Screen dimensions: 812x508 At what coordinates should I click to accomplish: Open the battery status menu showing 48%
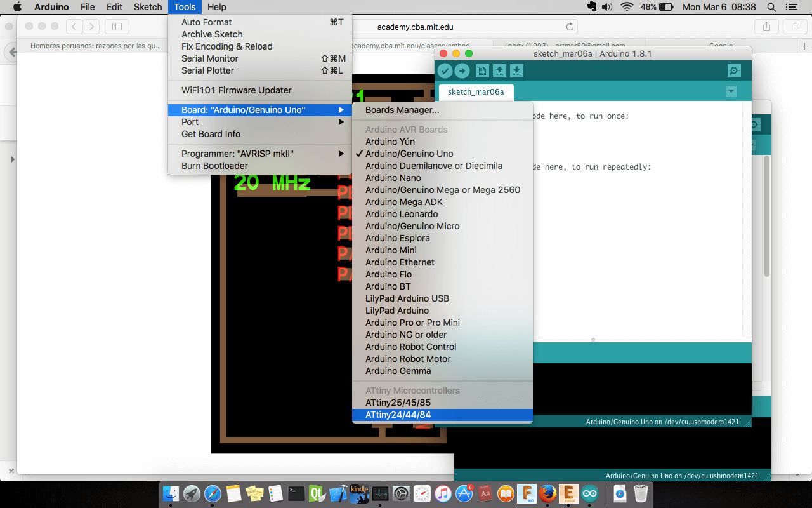click(657, 7)
